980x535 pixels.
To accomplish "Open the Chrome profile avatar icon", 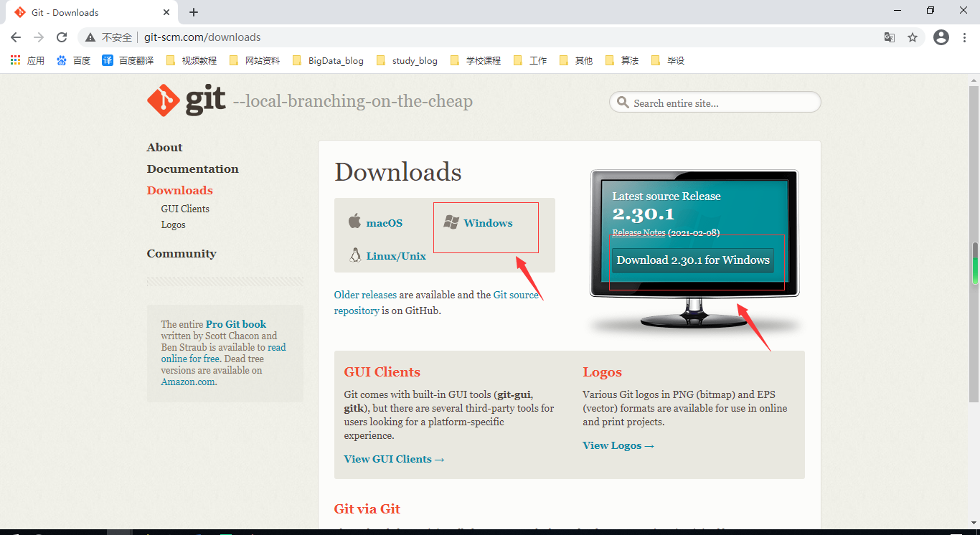I will click(941, 37).
